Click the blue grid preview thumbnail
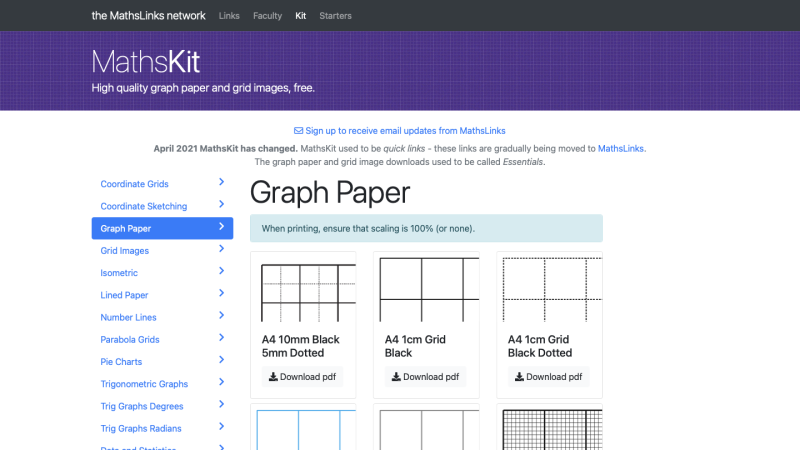The height and width of the screenshot is (450, 800). pos(303,428)
